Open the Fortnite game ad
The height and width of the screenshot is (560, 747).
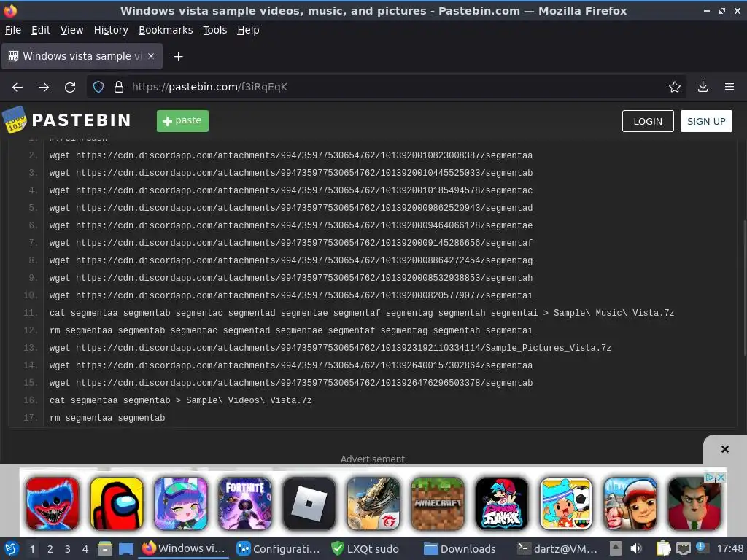245,504
